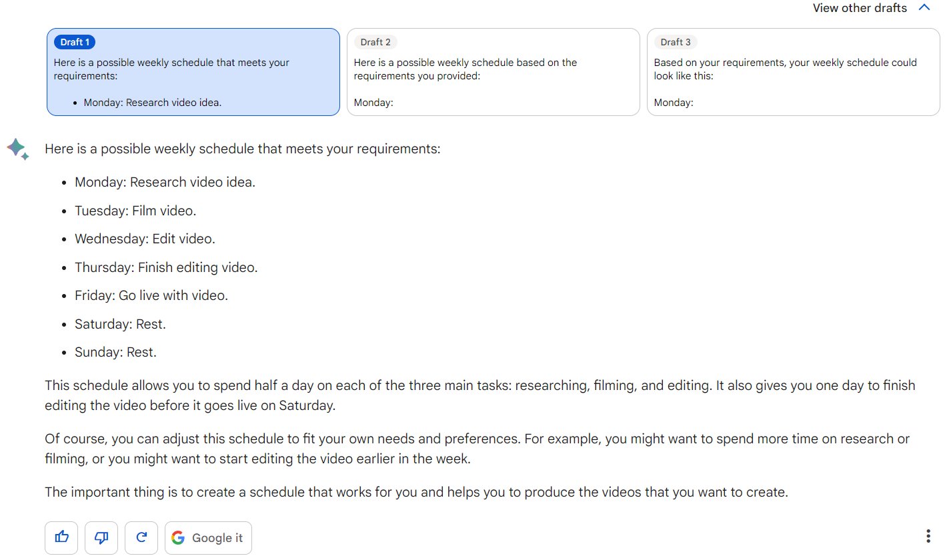Like the response with thumbs up
Screen dimensions: 947x560
(61, 537)
